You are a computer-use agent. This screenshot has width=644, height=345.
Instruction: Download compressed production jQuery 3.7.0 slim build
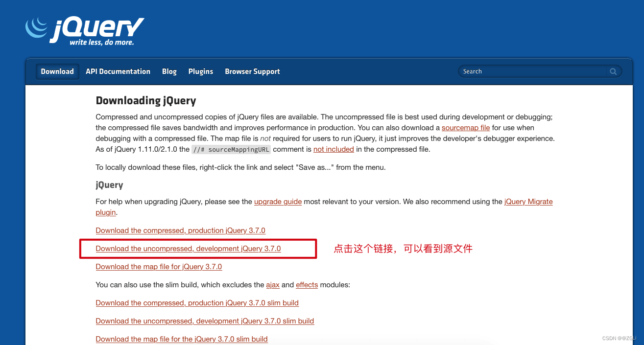point(197,303)
